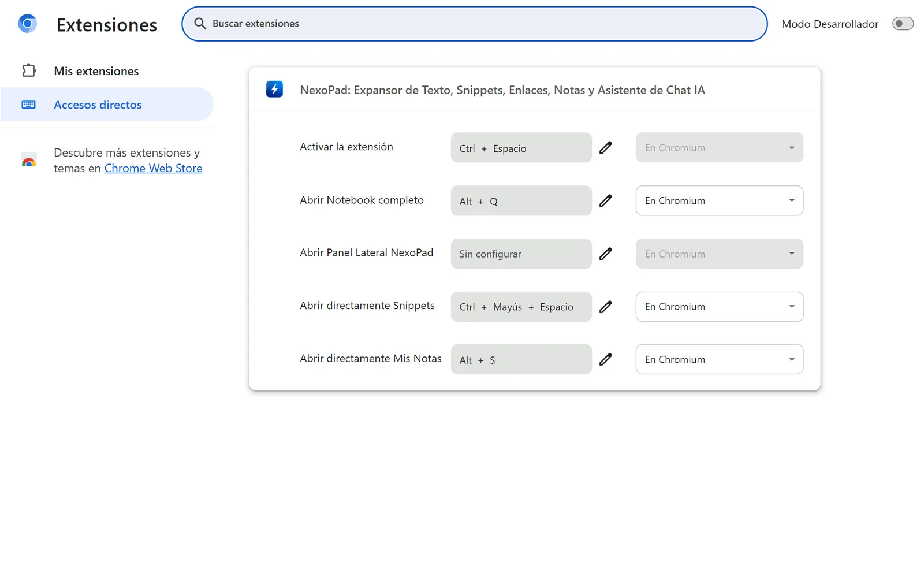Click the Abrir Notebook completo label
924x588 pixels.
point(362,200)
